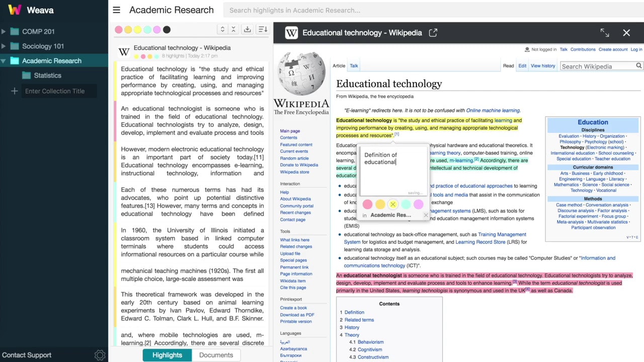
Task: Click the Sociology 101 folder icon
Action: [15, 46]
